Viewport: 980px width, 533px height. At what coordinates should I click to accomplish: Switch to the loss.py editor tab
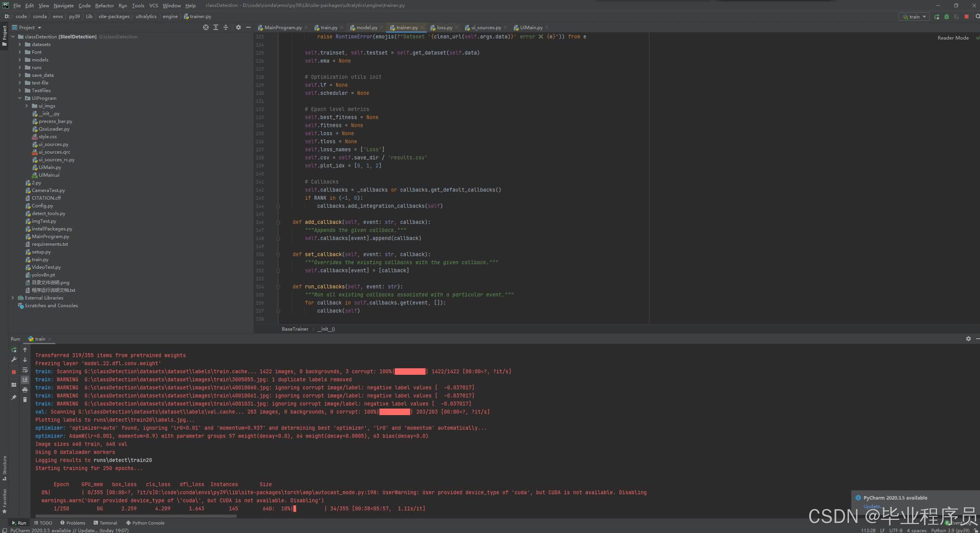(444, 28)
